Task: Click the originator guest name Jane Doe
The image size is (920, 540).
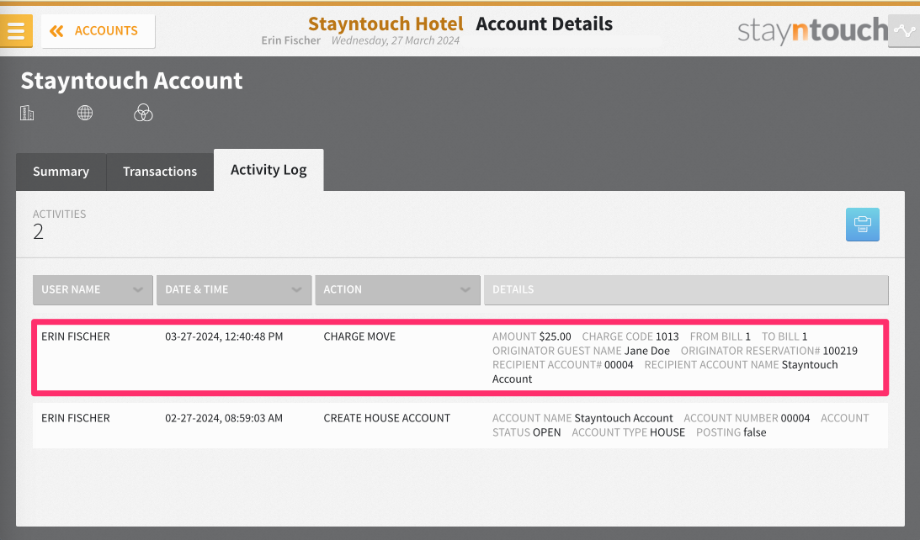Action: coord(647,350)
